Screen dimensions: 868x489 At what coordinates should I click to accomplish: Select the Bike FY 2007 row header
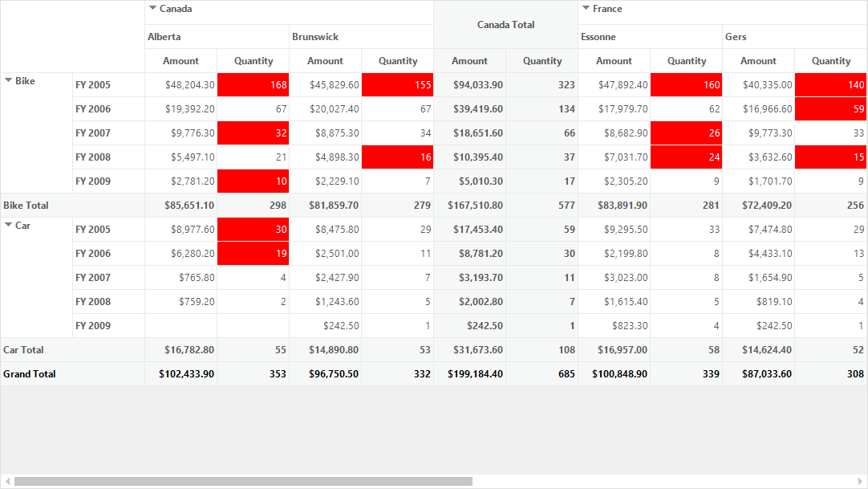108,133
